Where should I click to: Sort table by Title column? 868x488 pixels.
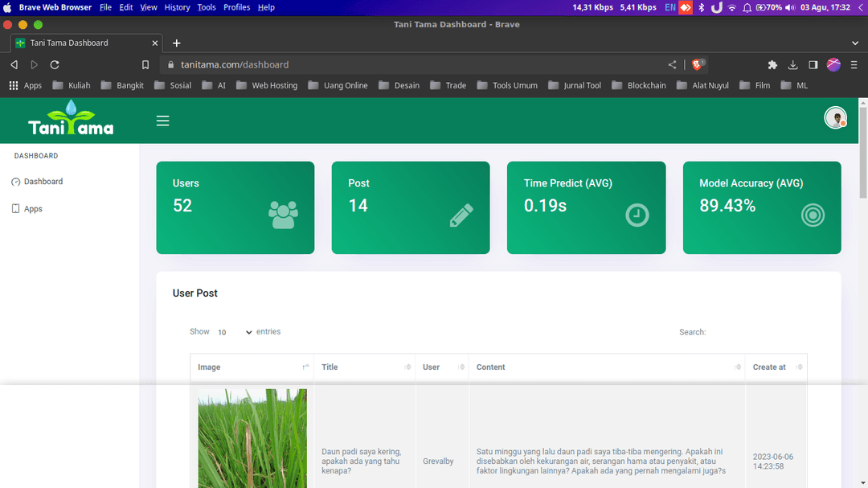[363, 367]
